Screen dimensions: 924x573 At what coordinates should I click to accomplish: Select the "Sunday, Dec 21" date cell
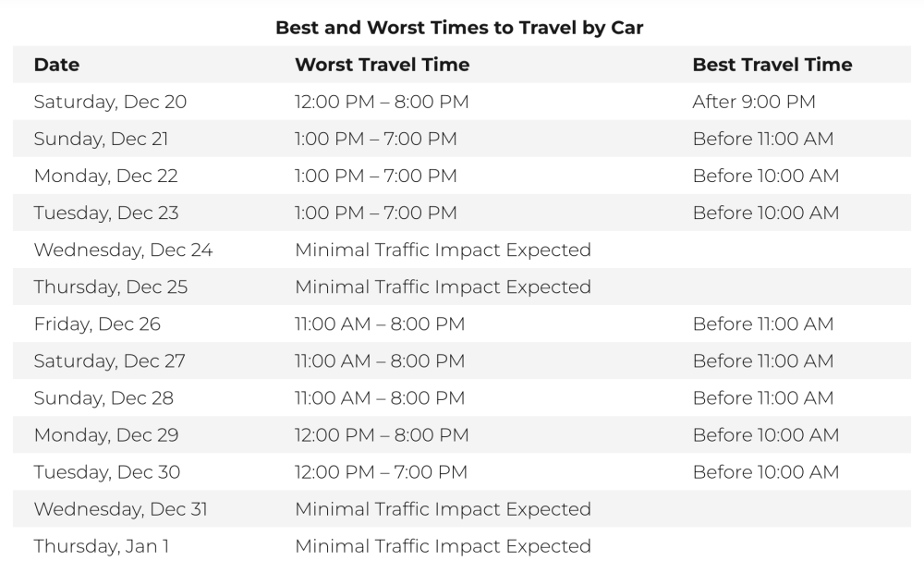click(x=101, y=139)
